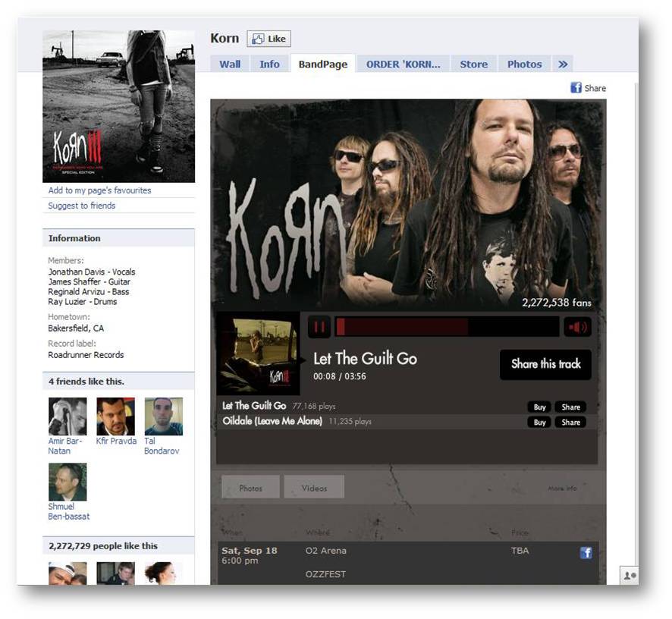Play Oildale (Leave Me Alone) in list

click(x=272, y=421)
